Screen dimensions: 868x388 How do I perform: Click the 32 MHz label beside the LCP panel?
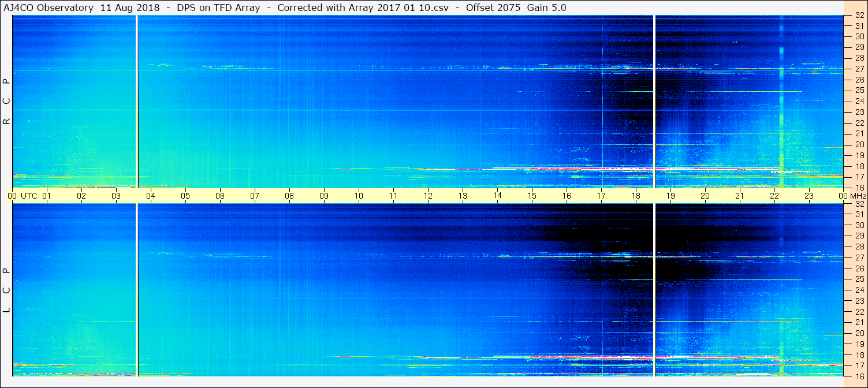pos(859,204)
